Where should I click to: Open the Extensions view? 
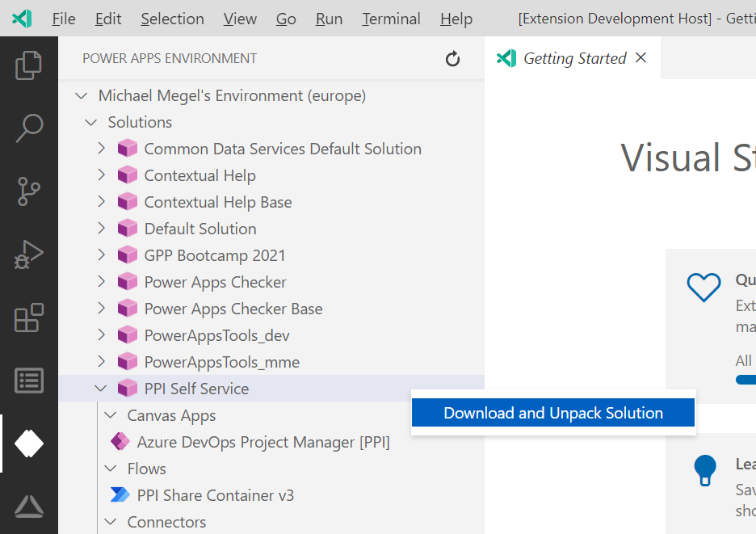coord(29,317)
